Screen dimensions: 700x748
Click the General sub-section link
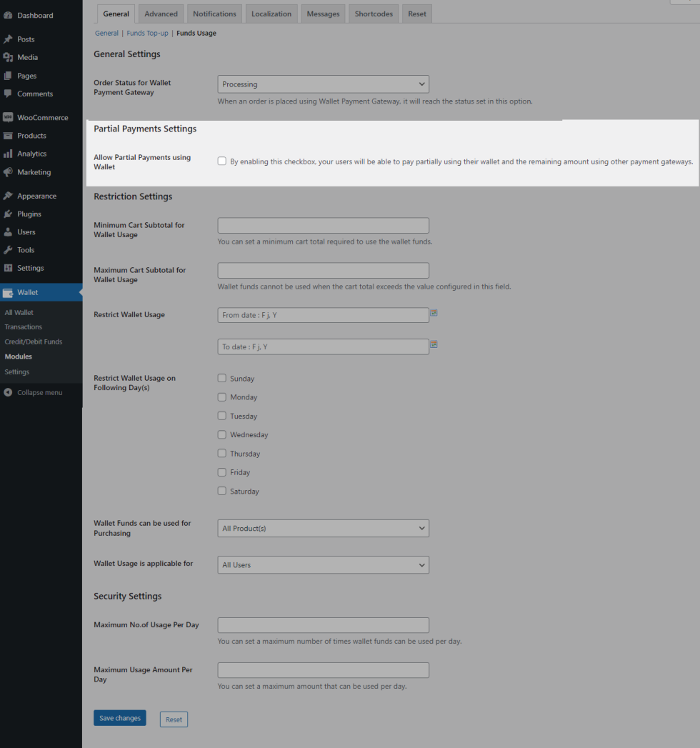point(106,33)
